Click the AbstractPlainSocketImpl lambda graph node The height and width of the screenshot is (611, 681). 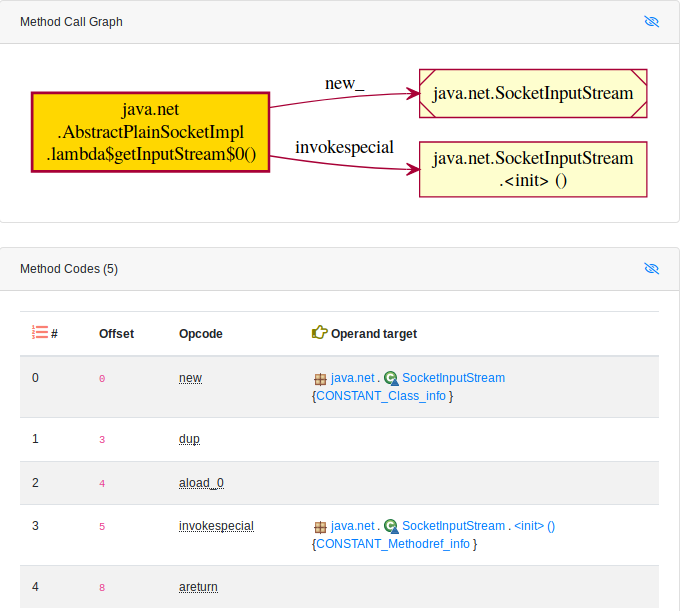coord(150,132)
